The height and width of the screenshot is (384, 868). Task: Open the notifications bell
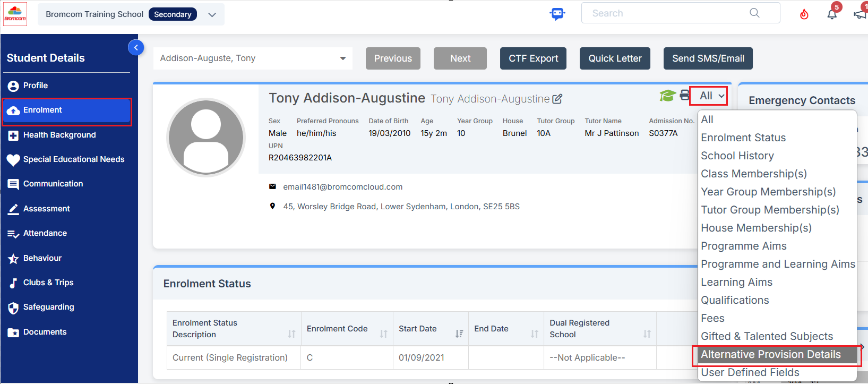pos(832,14)
